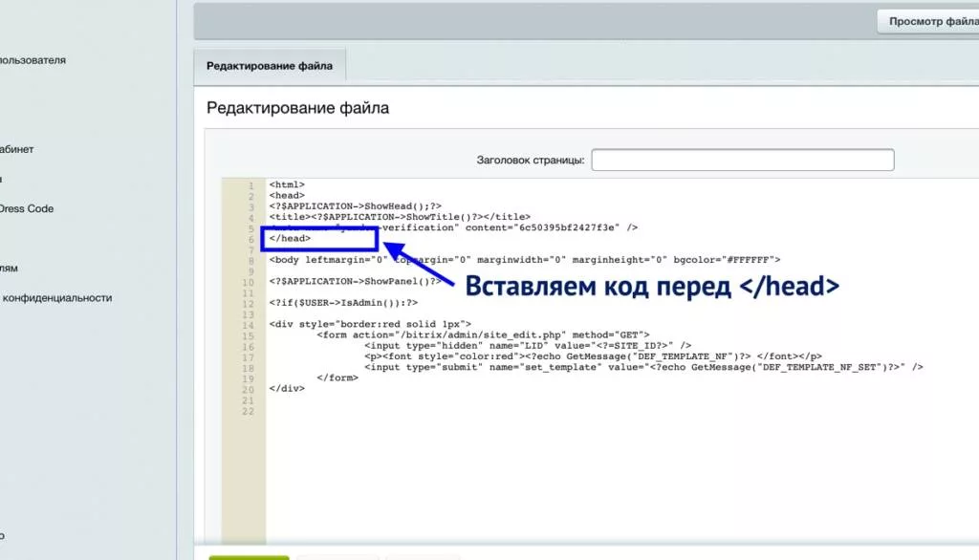Click the <body leftmargin line of code

click(x=525, y=260)
